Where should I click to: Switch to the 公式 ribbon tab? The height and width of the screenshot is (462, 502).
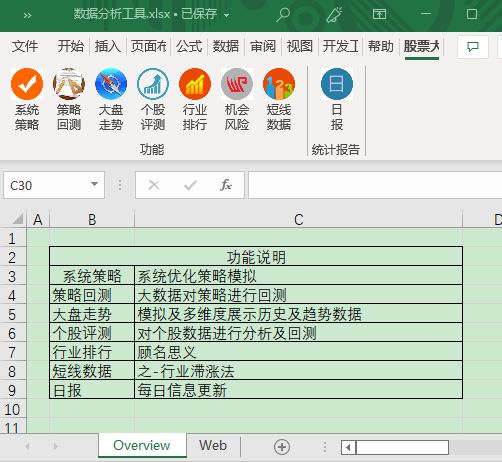(x=189, y=46)
